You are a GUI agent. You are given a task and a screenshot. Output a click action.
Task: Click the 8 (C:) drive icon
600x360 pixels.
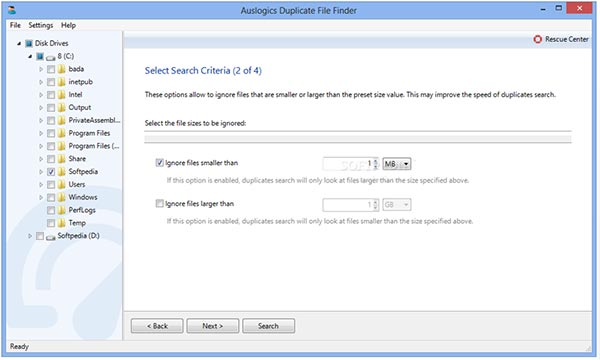tap(51, 57)
